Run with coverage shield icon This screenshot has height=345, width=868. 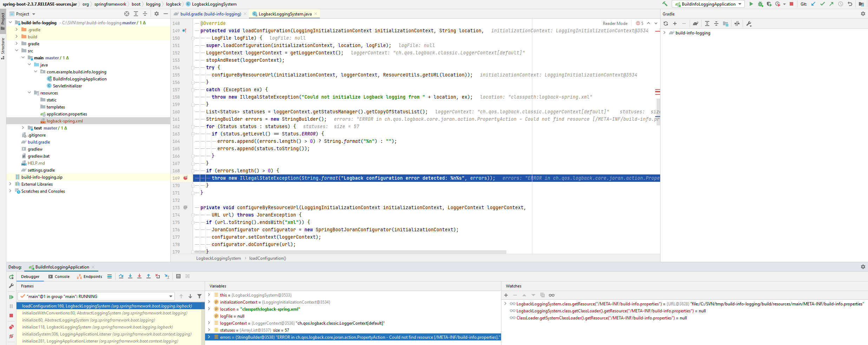pyautogui.click(x=769, y=4)
